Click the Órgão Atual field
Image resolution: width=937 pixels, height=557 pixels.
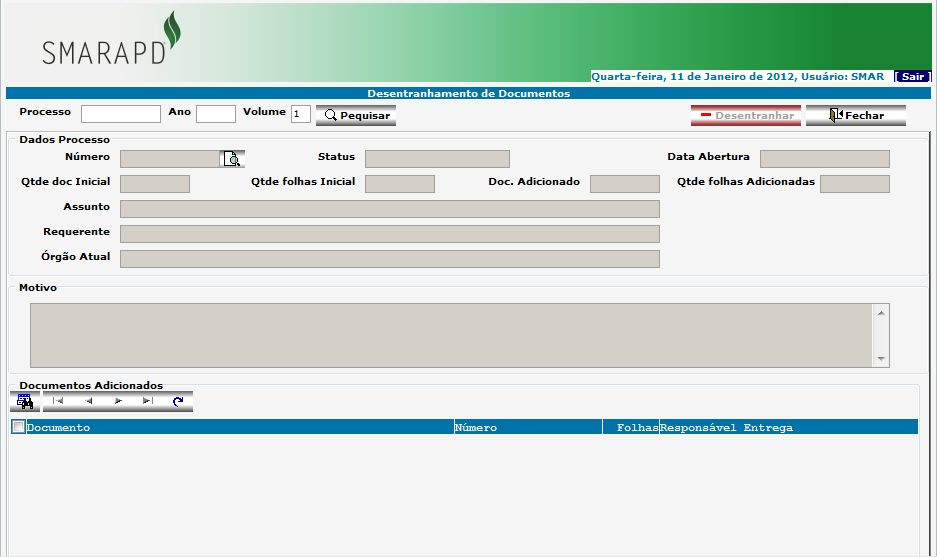pos(390,259)
